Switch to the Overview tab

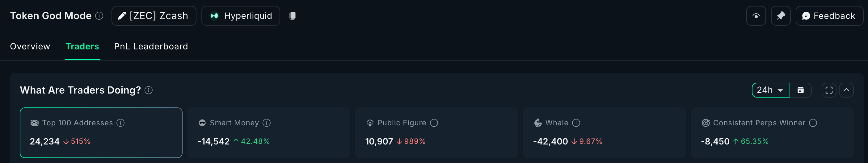[30, 47]
